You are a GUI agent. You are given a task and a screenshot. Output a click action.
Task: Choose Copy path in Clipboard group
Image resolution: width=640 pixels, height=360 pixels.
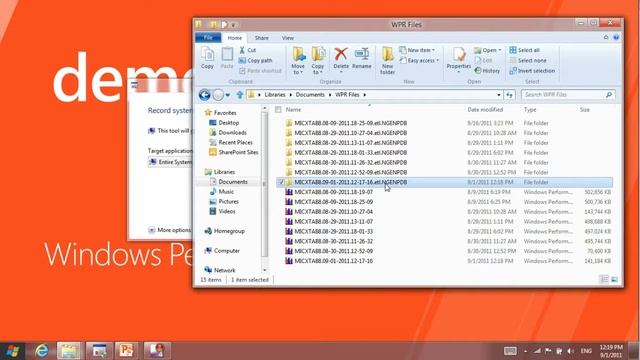tap(256, 60)
